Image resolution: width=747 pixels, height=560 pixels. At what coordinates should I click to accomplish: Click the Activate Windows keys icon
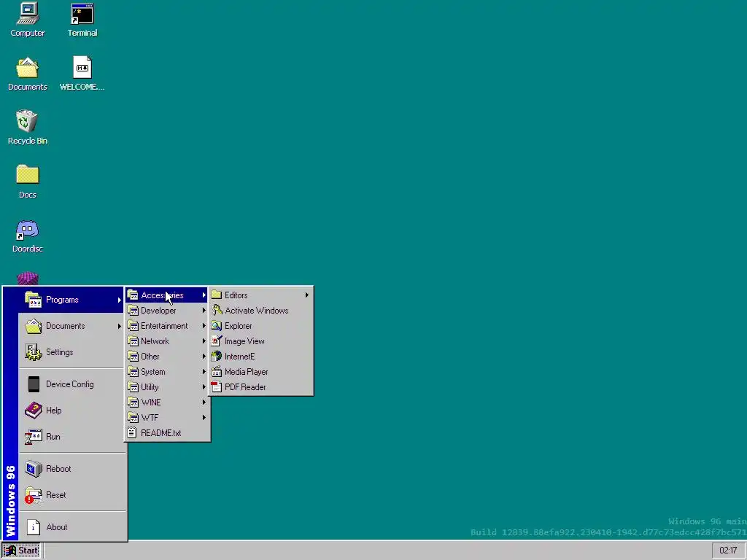click(x=217, y=311)
